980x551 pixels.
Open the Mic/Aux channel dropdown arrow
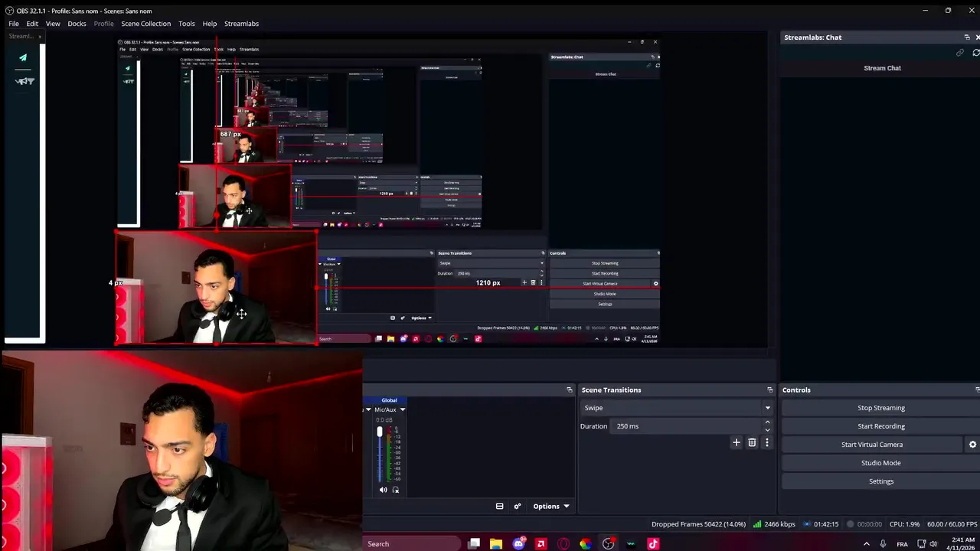[403, 409]
